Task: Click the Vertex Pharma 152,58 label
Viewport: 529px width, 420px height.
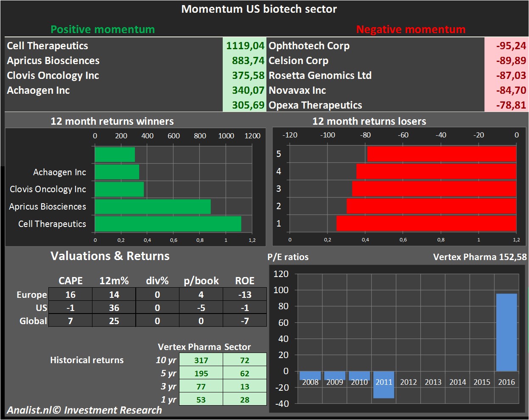Action: tap(480, 257)
